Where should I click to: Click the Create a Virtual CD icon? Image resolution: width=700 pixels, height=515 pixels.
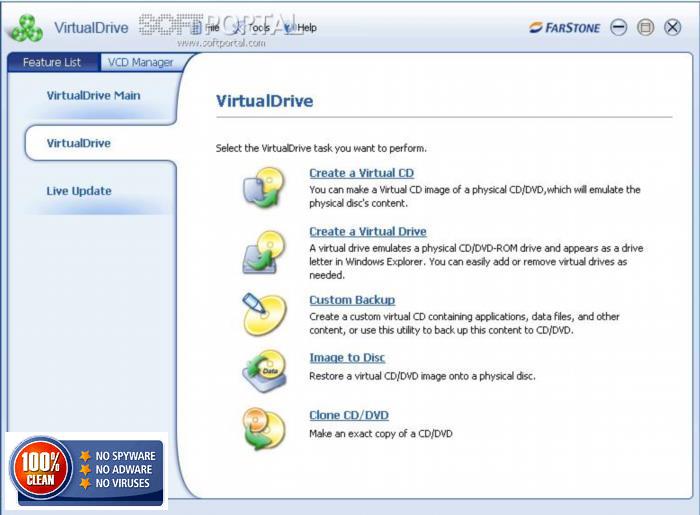(264, 187)
